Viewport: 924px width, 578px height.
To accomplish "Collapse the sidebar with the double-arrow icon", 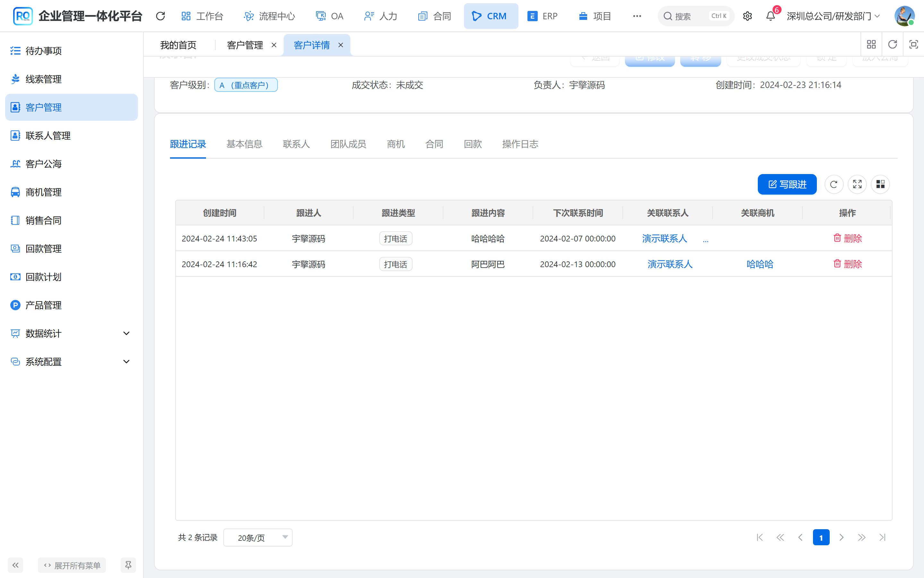I will [x=15, y=565].
